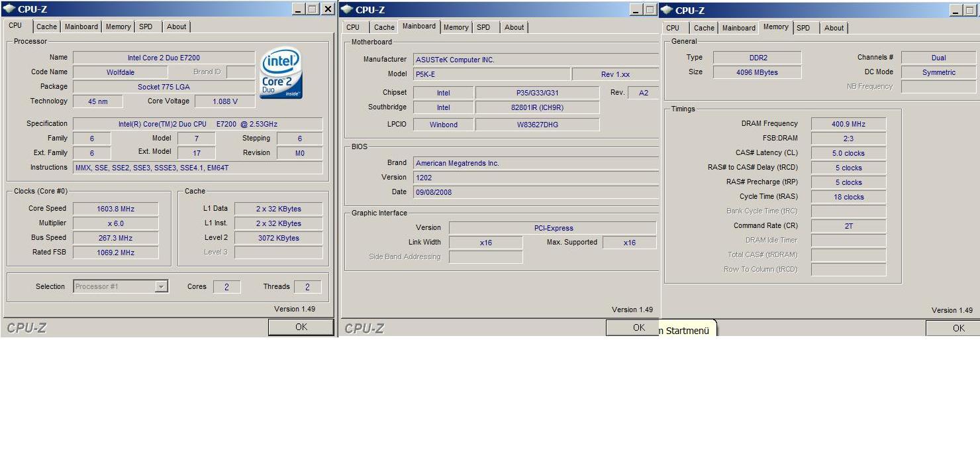Viewport: 980px width, 456px height.
Task: Select CPU tab in left window
Action: pyautogui.click(x=15, y=25)
